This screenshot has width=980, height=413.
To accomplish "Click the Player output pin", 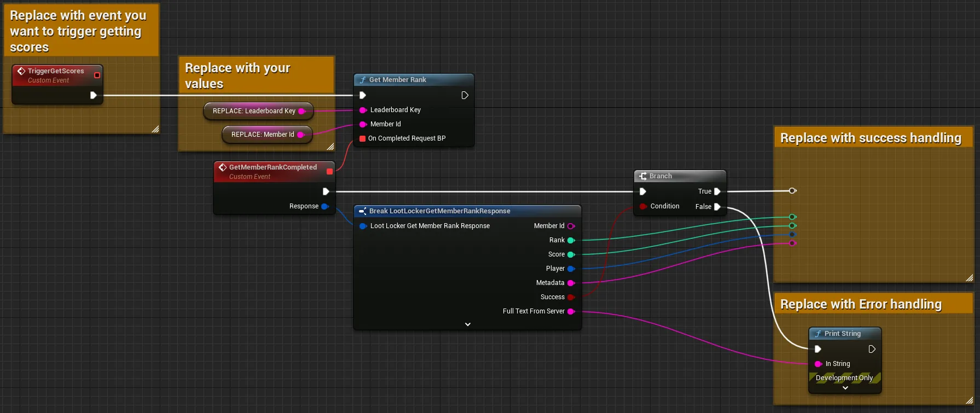I will pos(571,269).
